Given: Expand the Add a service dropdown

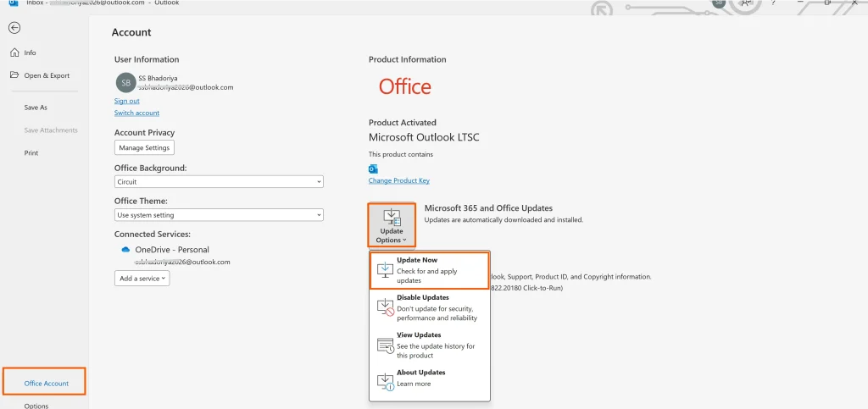Looking at the screenshot, I should [142, 278].
